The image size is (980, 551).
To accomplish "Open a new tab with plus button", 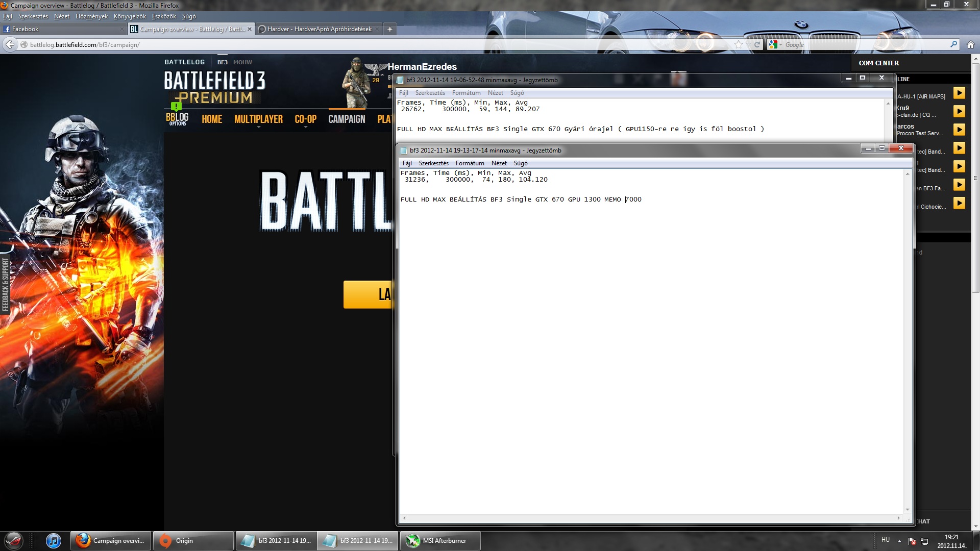I will pos(390,29).
